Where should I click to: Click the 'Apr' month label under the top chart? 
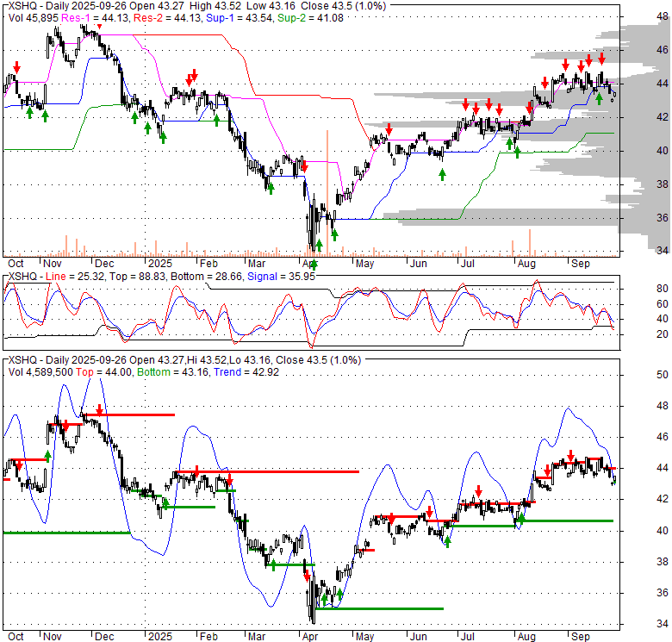(x=310, y=264)
